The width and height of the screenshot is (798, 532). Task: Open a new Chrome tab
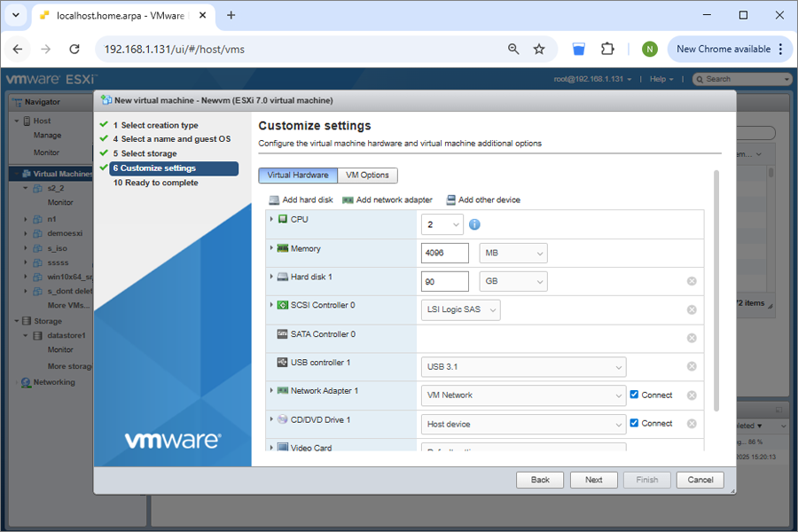[231, 15]
